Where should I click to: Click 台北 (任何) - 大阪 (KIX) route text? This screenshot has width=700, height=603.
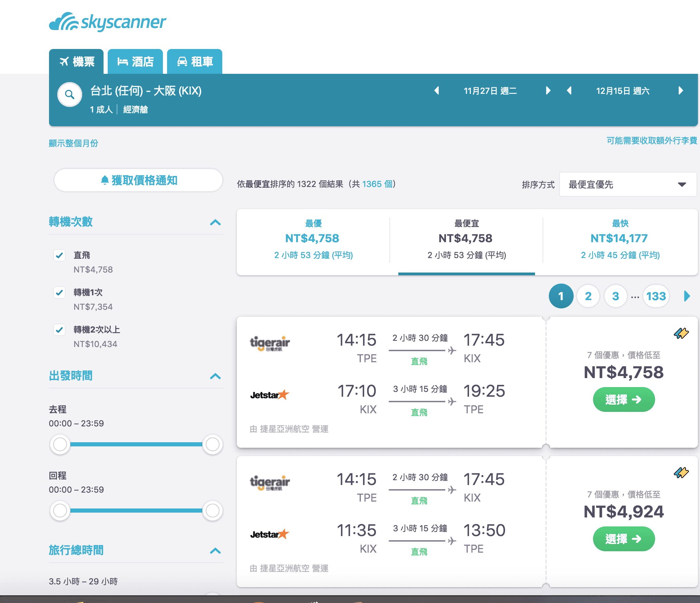tap(146, 91)
